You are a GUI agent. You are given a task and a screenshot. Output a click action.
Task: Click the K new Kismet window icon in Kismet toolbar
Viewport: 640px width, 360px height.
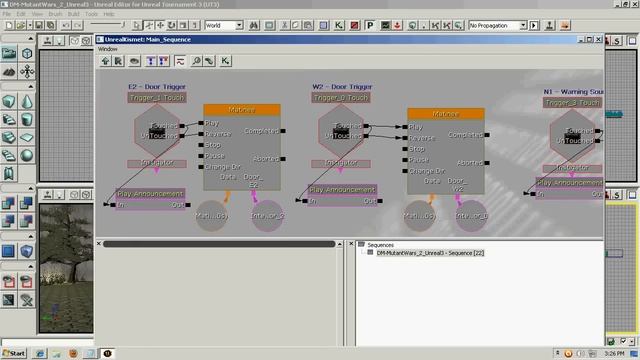[225, 61]
